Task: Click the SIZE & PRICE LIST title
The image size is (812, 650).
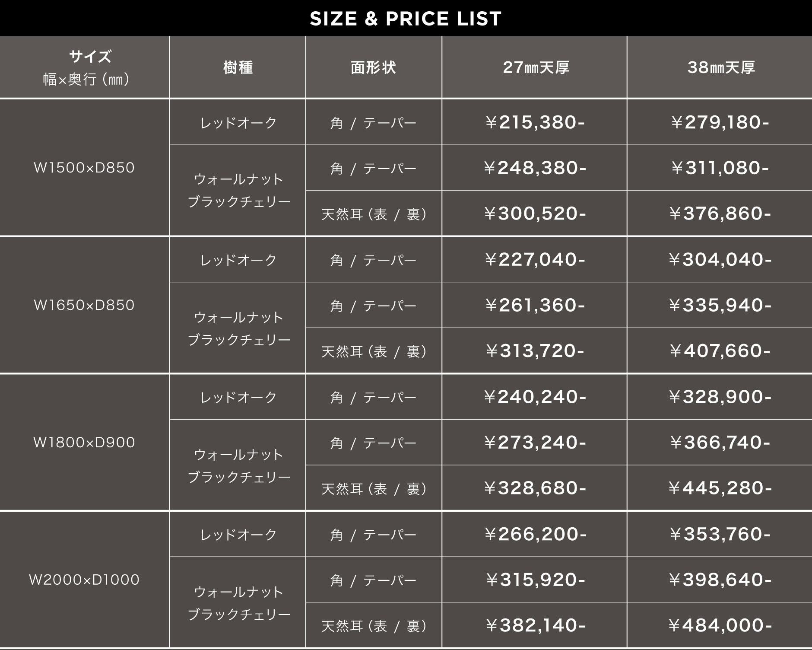Action: coord(406,19)
